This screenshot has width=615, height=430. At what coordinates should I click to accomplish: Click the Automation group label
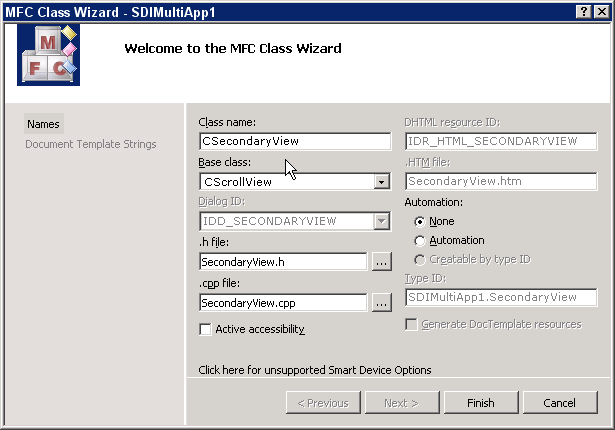click(x=433, y=202)
